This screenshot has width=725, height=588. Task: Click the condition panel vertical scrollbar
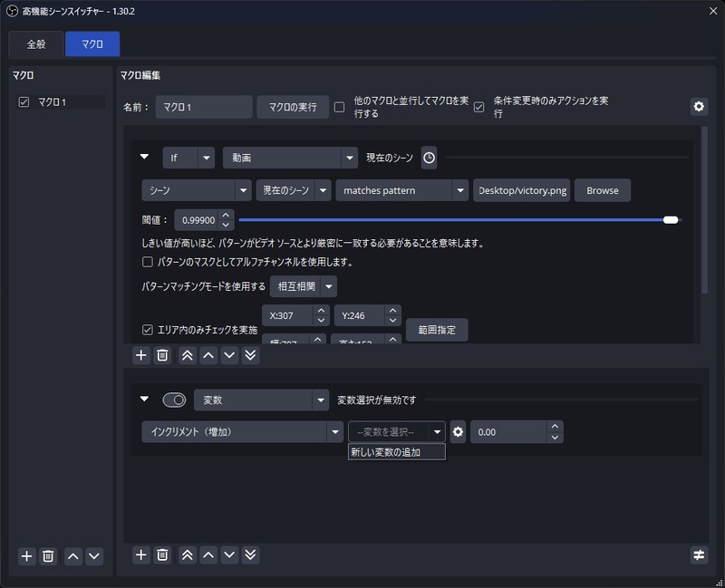(x=705, y=210)
